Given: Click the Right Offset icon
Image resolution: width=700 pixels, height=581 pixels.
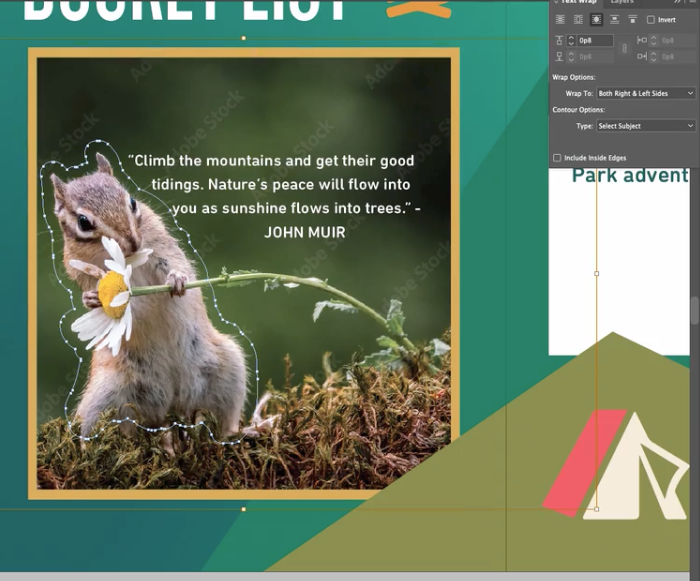Looking at the screenshot, I should point(642,57).
